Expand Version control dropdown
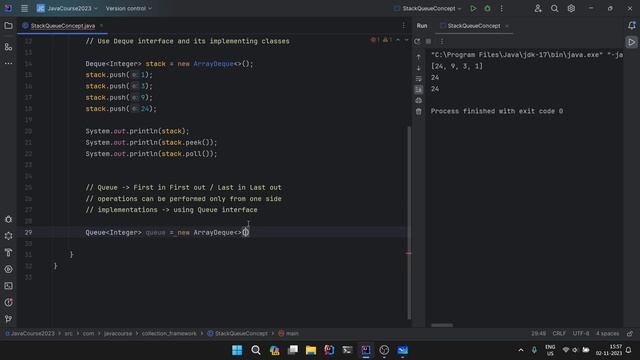This screenshot has width=640, height=360. point(129,8)
